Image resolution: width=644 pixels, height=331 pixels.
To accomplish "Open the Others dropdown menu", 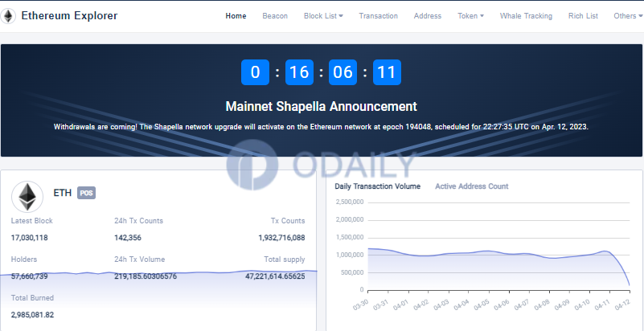I will pos(627,16).
